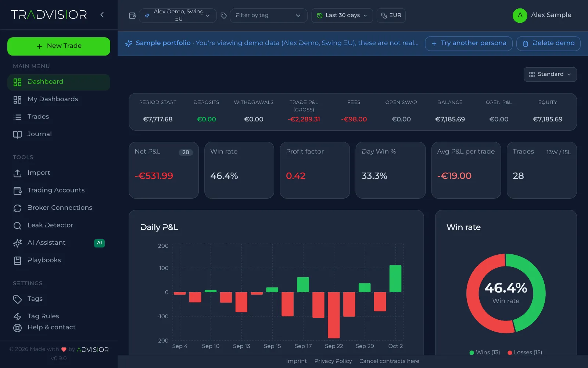Screen dimensions: 588x368
Task: Go to the Trades page
Action: [x=59, y=117]
